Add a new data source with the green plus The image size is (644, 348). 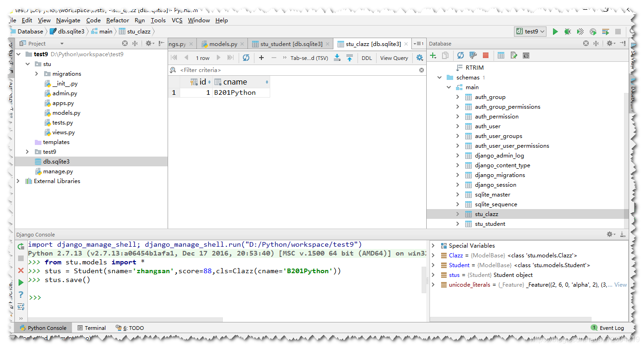coord(433,55)
